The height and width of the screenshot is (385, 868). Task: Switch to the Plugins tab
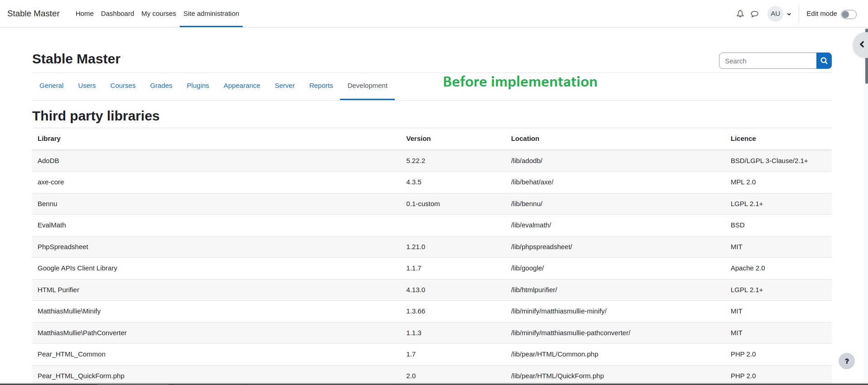coord(198,86)
